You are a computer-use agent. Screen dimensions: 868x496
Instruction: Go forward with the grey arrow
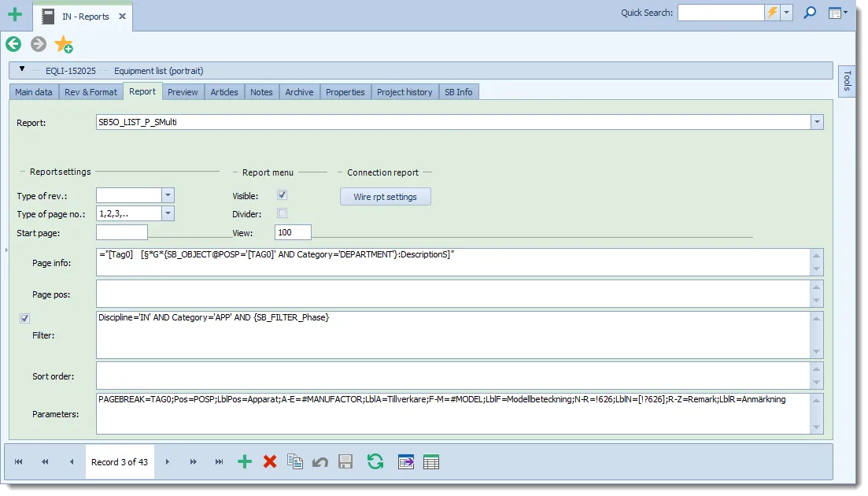coord(39,44)
